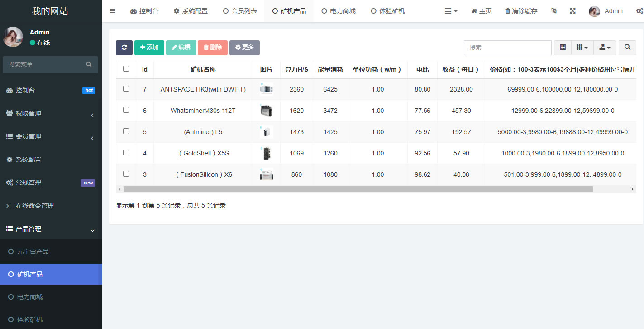
Task: Toggle the hamburger sidebar menu icon
Action: click(113, 11)
